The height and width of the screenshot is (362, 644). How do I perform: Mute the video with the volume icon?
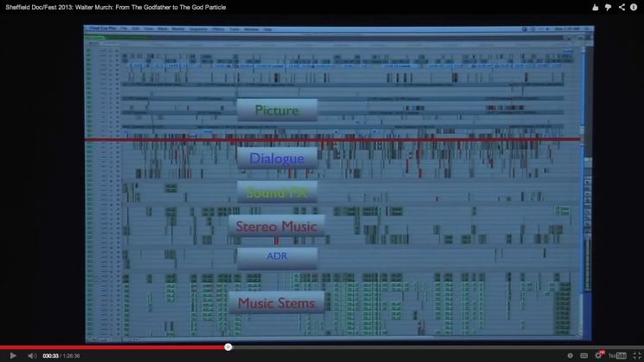[32, 355]
